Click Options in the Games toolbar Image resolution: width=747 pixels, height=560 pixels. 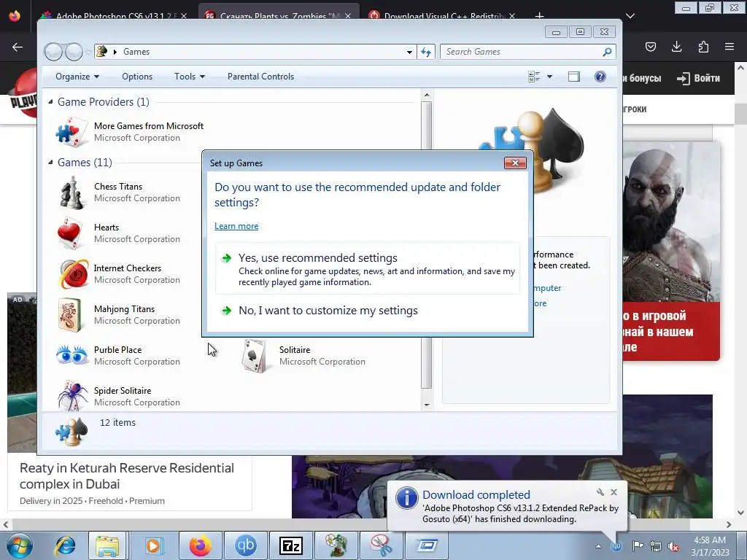[137, 77]
